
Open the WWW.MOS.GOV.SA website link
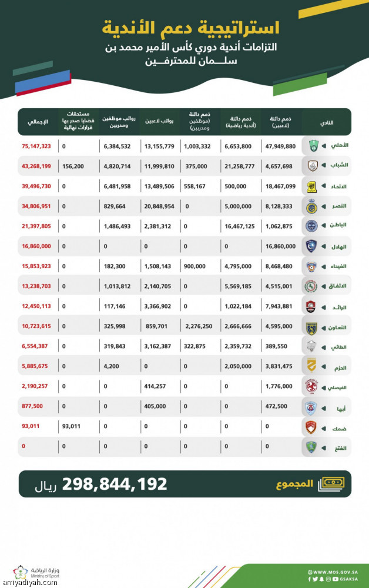(x=335, y=572)
